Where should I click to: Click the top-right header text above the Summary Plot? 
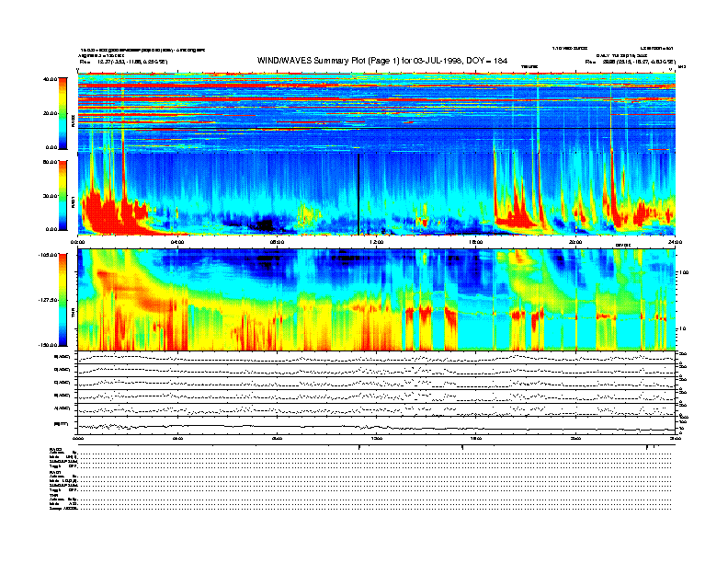click(x=613, y=55)
